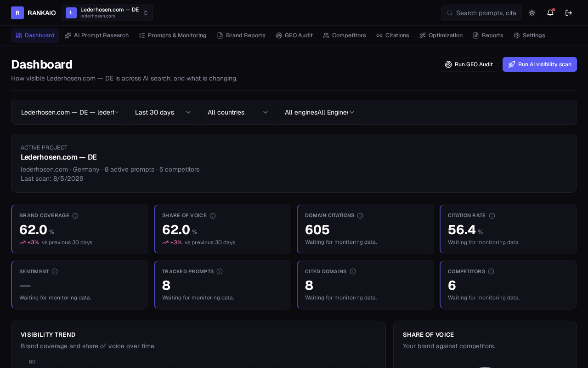Go to AI Prompt Research tab
588x368 pixels.
pyautogui.click(x=97, y=35)
